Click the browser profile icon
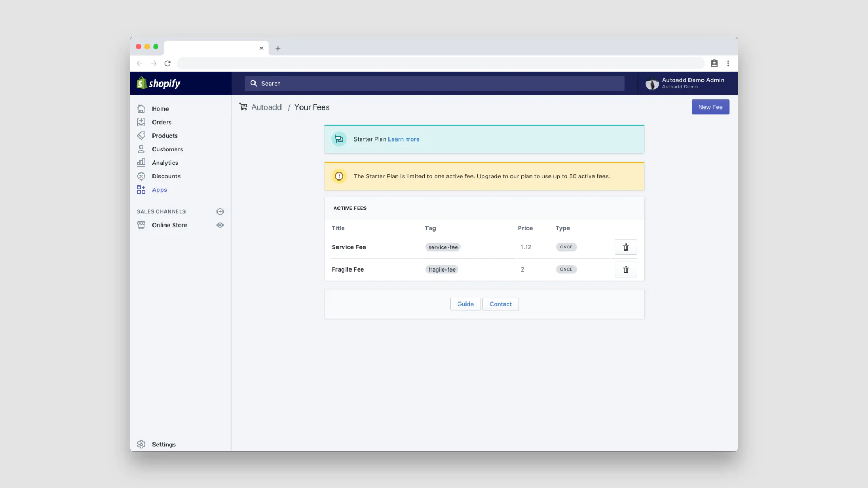The width and height of the screenshot is (868, 488). [x=714, y=63]
